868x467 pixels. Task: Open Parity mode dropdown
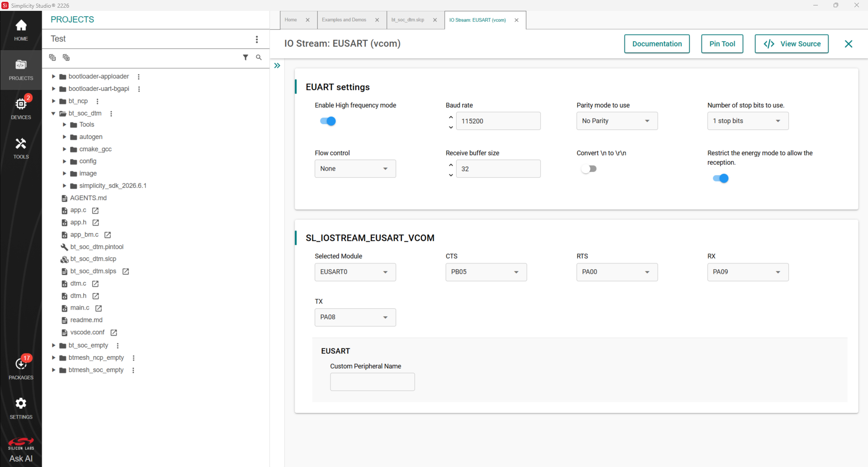[617, 121]
